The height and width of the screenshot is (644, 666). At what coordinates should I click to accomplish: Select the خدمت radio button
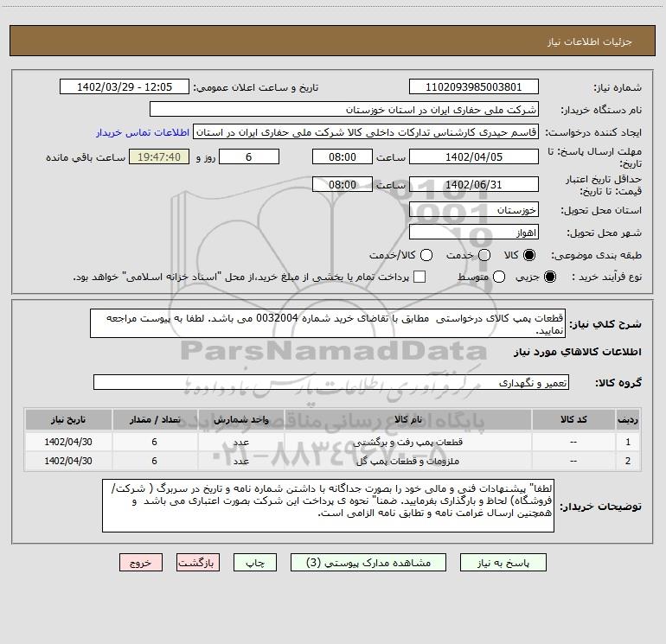484,255
